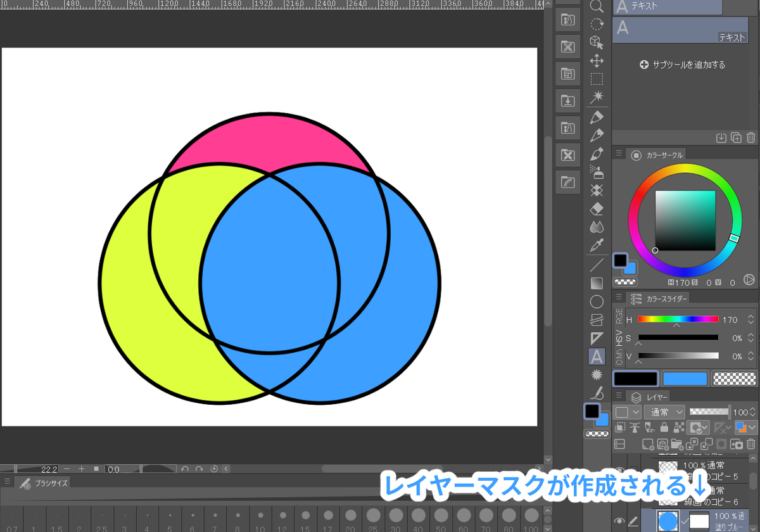Switch to the ブラシサイズ tab

point(44,483)
